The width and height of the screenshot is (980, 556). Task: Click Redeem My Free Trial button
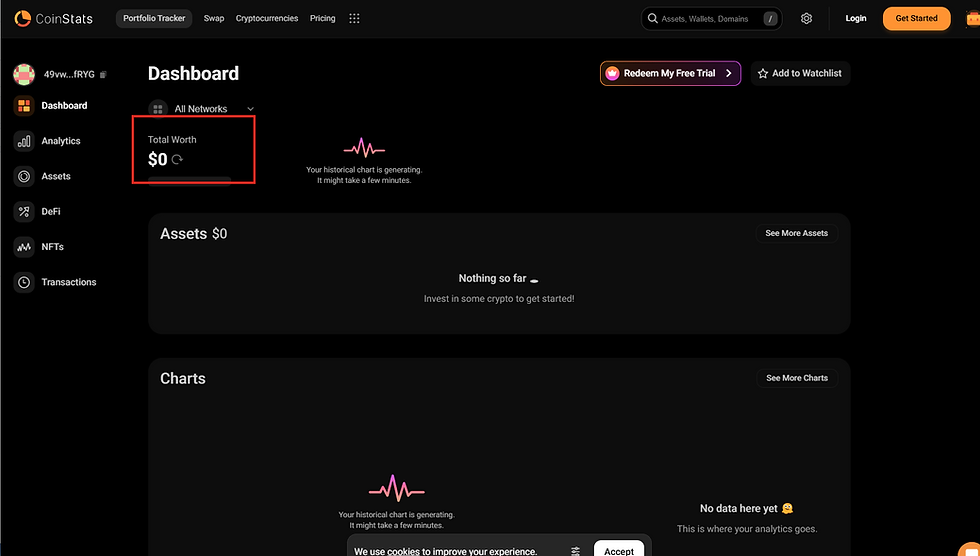coord(671,73)
